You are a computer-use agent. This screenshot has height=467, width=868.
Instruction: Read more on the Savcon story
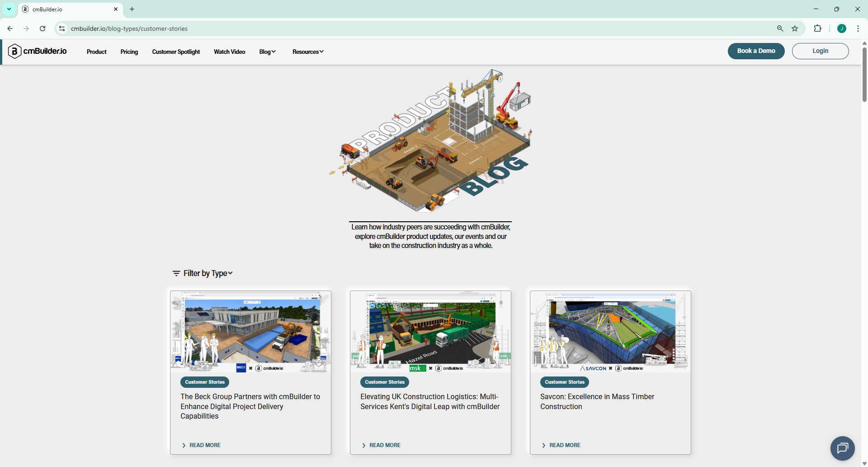tap(561, 445)
